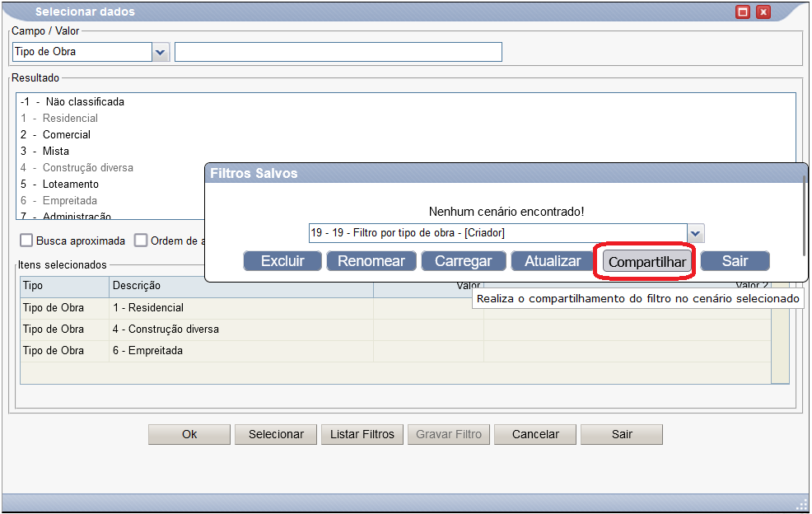Select '2 - Comercial' result row
Viewport: 812px width, 514px height.
55,135
